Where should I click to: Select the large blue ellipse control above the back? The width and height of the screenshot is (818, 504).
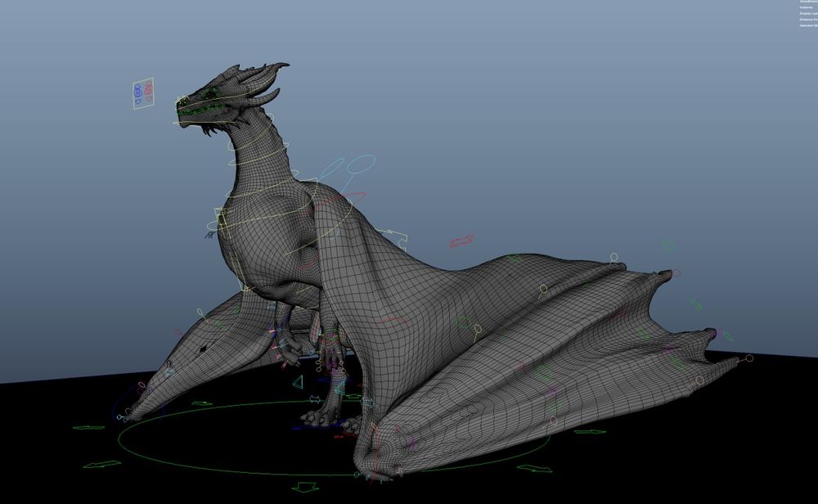coord(361,164)
